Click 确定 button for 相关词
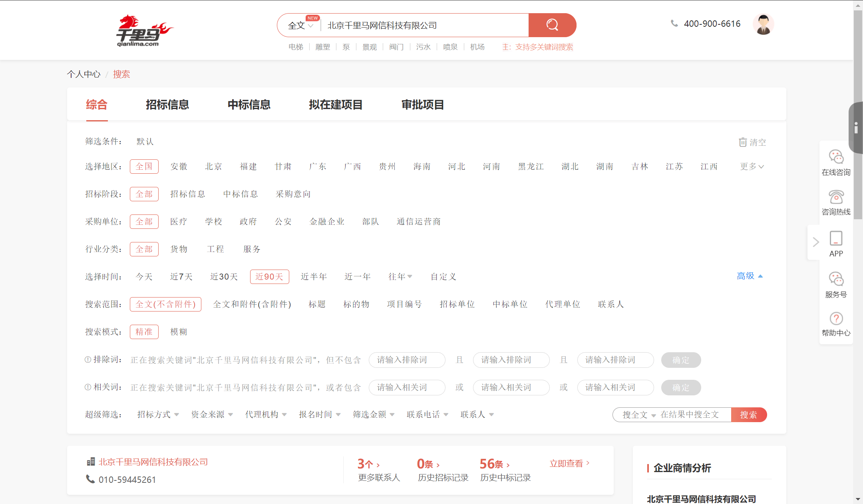The width and height of the screenshot is (863, 504). 681,387
